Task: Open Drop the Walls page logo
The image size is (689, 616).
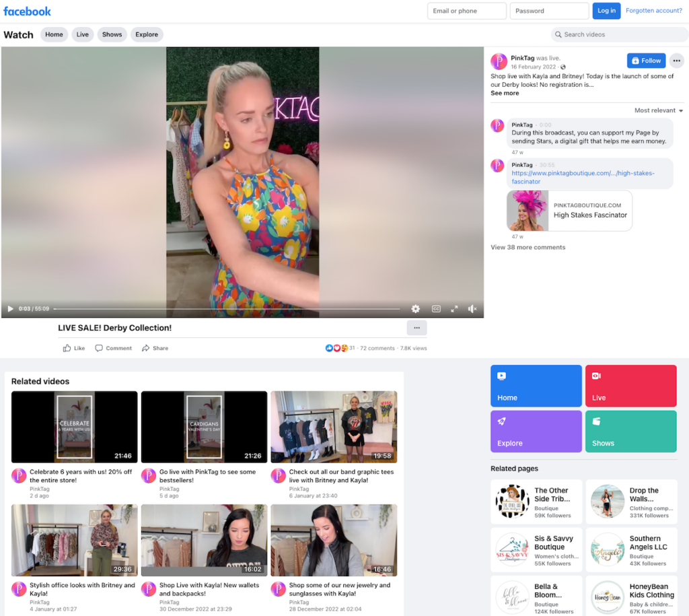Action: click(608, 502)
